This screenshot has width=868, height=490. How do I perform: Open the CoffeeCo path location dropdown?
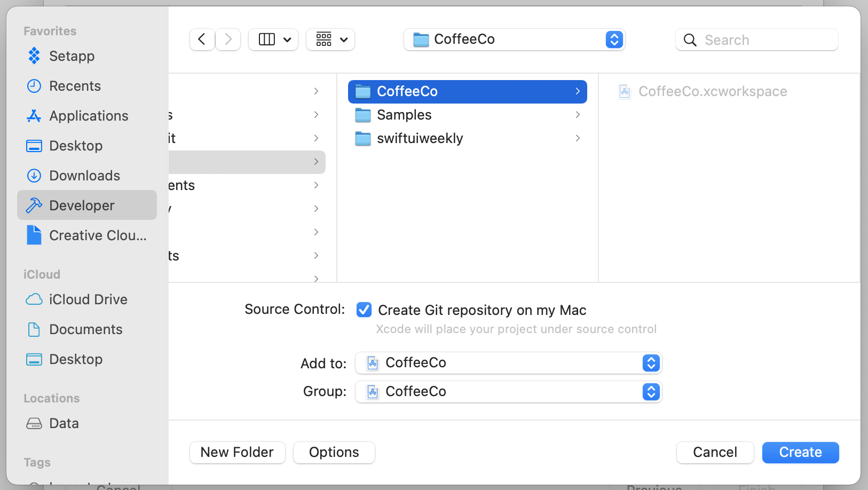coord(514,39)
